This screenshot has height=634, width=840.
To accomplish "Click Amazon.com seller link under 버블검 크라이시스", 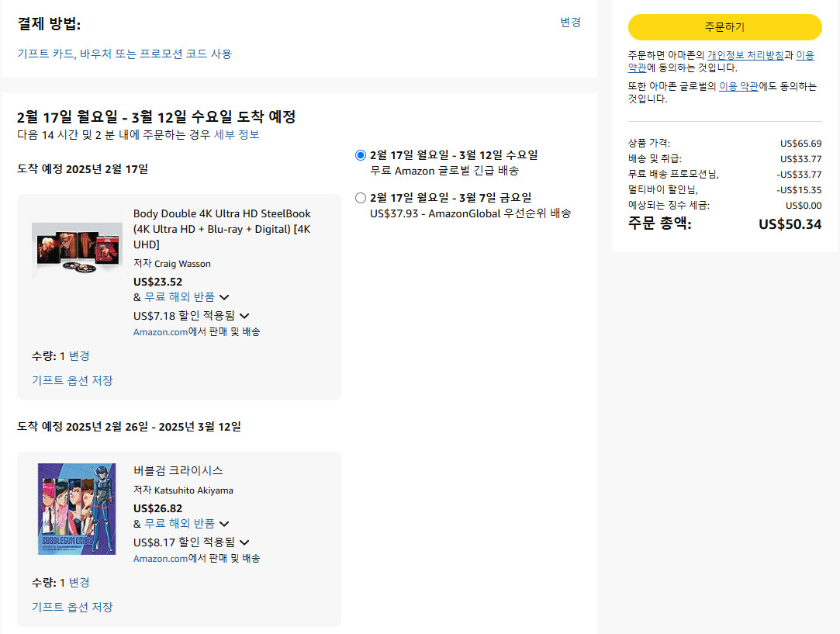I will [161, 559].
